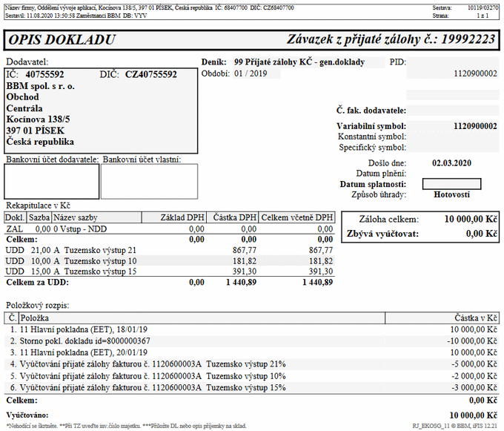Click the Variabilní symbol value 1120900002

475,126
